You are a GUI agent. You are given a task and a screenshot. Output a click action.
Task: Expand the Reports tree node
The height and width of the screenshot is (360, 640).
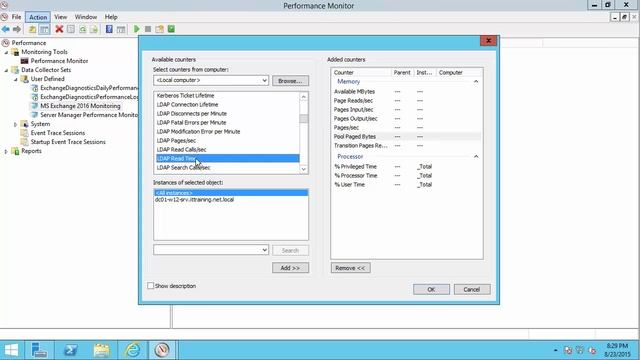[6, 151]
